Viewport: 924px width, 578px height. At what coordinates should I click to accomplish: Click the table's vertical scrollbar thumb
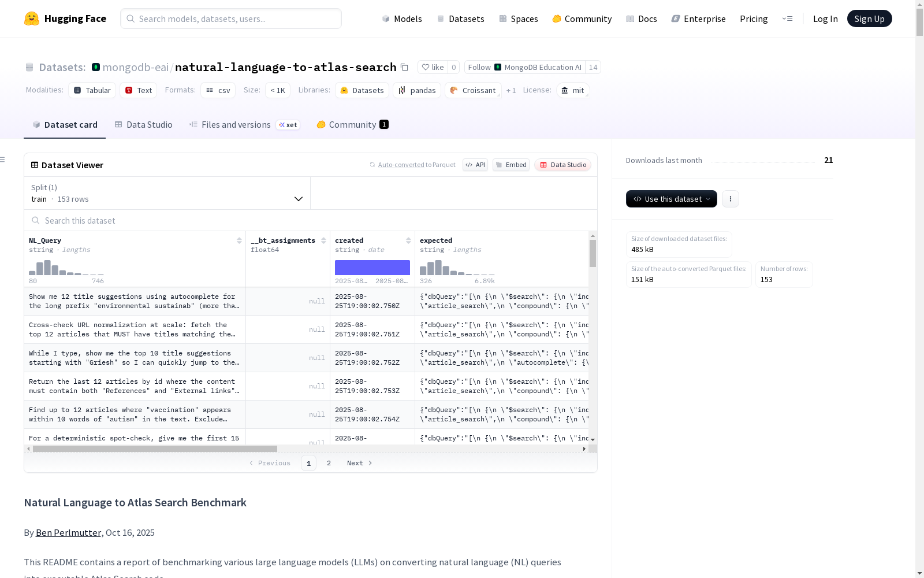pyautogui.click(x=593, y=253)
